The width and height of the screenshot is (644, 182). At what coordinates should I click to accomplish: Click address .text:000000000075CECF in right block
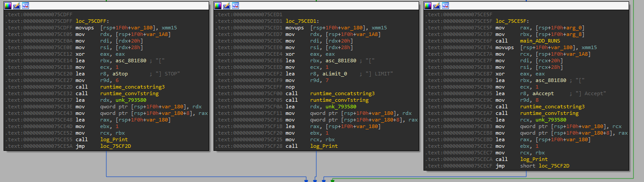click(458, 166)
